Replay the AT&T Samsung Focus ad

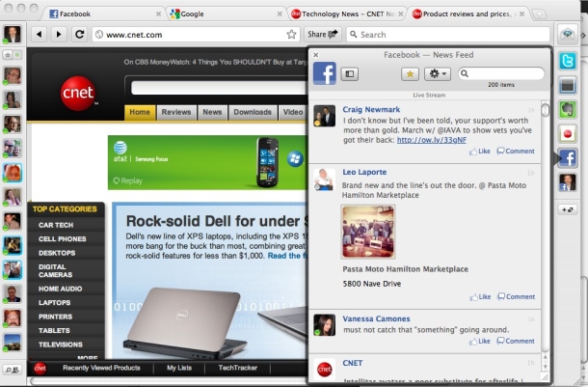128,180
